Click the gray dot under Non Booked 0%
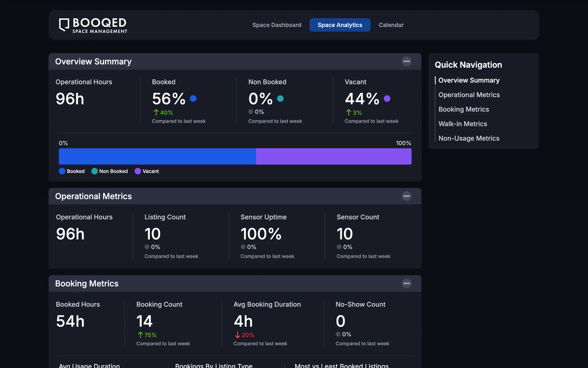 pyautogui.click(x=251, y=112)
